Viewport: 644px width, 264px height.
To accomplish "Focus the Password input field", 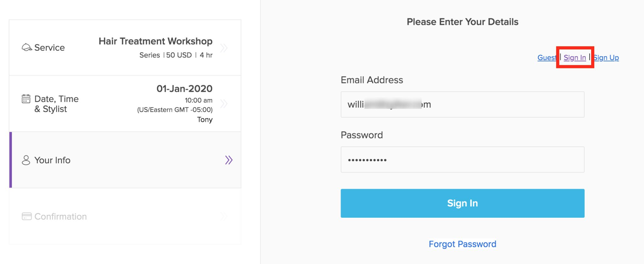I will click(462, 160).
